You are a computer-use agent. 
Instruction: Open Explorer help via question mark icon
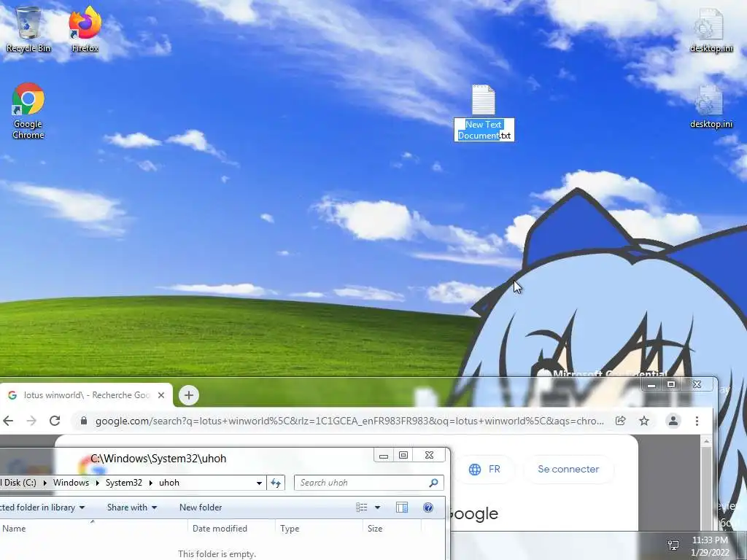point(427,507)
